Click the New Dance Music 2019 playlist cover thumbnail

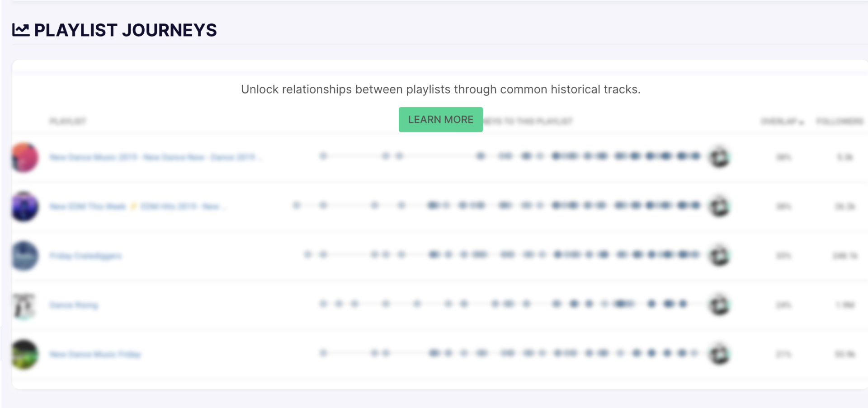coord(24,157)
